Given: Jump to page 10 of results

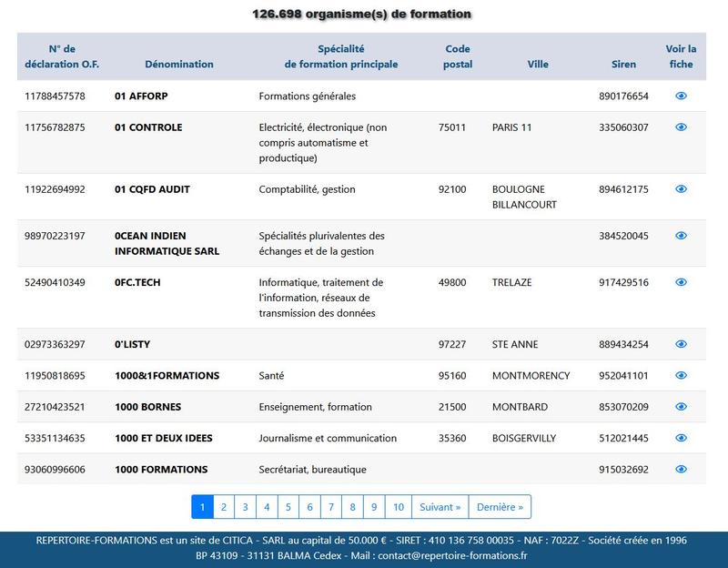Looking at the screenshot, I should (x=399, y=507).
